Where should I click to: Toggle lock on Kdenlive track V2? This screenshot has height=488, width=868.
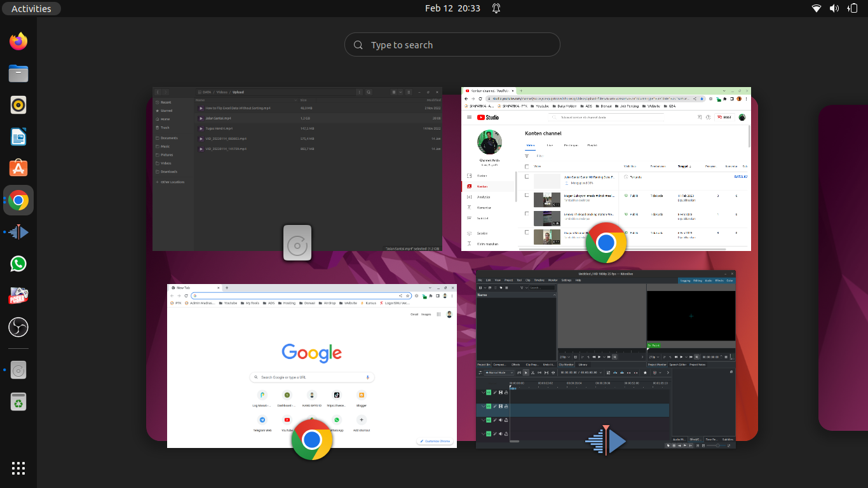(x=506, y=392)
